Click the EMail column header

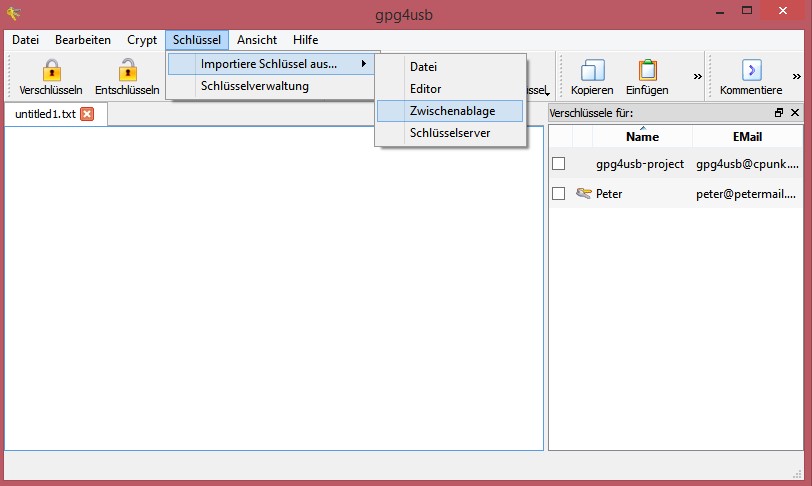click(747, 137)
